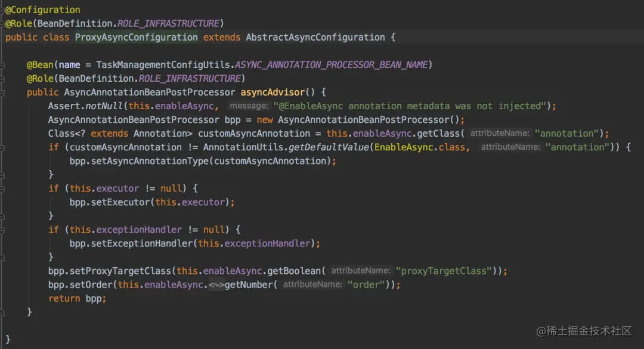The height and width of the screenshot is (349, 644).
Task: Click TaskManagementConfigUtils class reference
Action: 163,65
